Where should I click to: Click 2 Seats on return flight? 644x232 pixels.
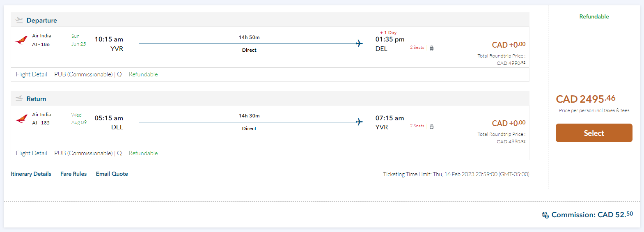[417, 126]
